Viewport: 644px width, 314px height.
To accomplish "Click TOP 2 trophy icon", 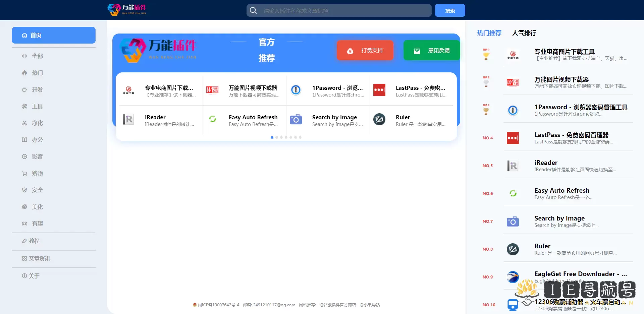I will pyautogui.click(x=486, y=82).
